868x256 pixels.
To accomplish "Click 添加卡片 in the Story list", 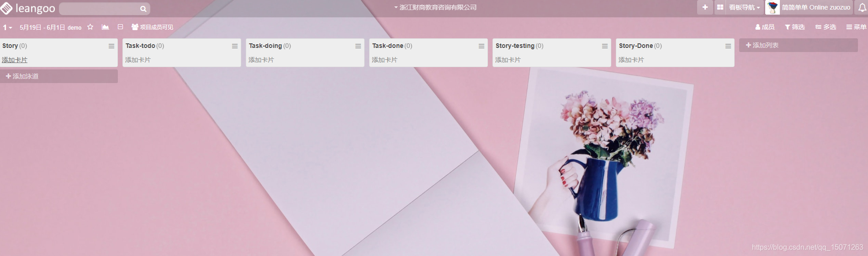I will pyautogui.click(x=15, y=60).
